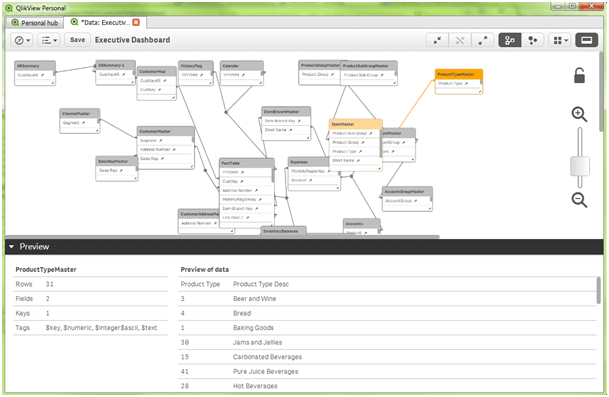Click the Product Type column header
Image resolution: width=609 pixels, height=397 pixels.
(x=200, y=284)
